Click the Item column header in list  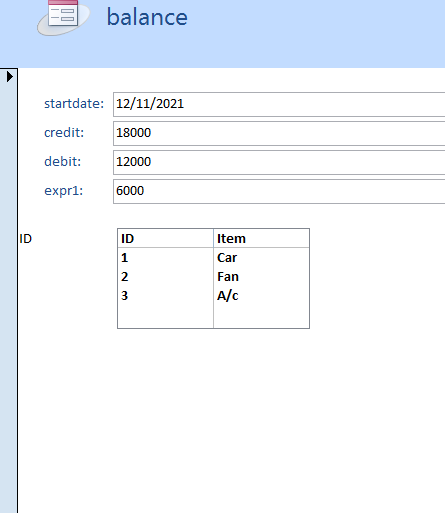261,238
